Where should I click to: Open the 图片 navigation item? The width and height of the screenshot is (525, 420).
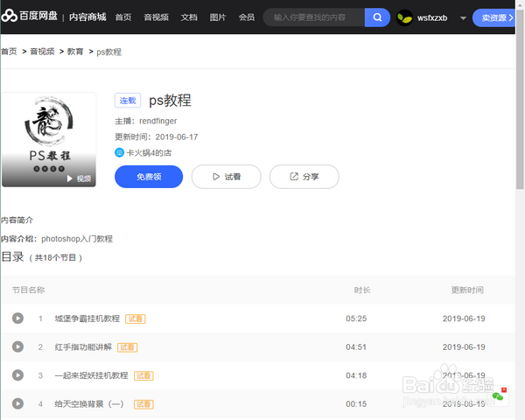[x=218, y=17]
